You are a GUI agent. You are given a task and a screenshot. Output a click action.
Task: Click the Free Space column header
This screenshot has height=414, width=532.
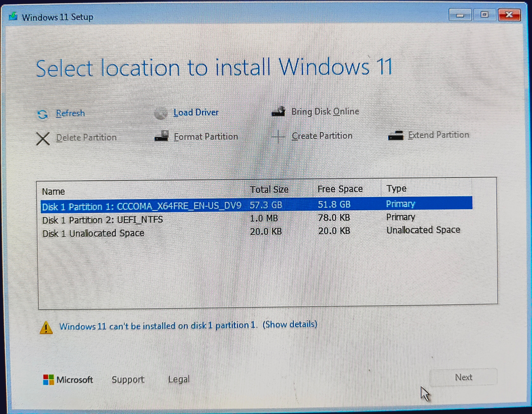(340, 189)
